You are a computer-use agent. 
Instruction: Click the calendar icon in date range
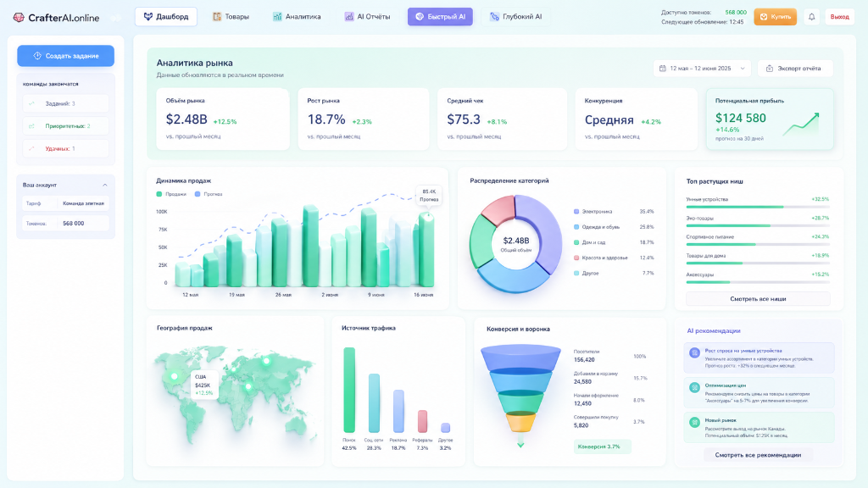coord(663,68)
